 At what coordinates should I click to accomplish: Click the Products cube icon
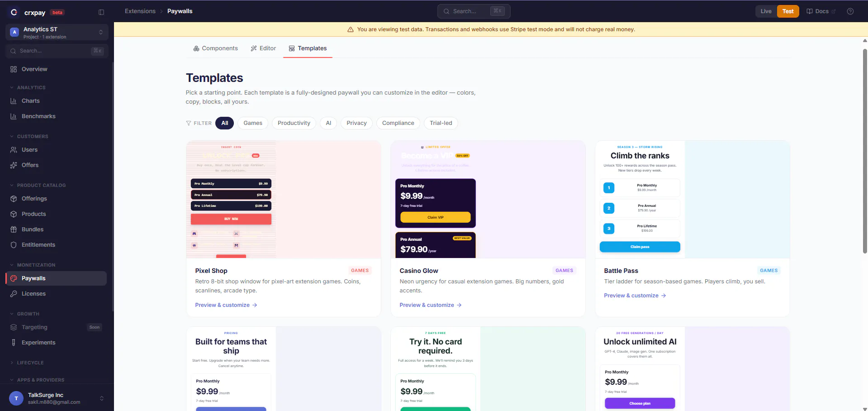click(14, 214)
